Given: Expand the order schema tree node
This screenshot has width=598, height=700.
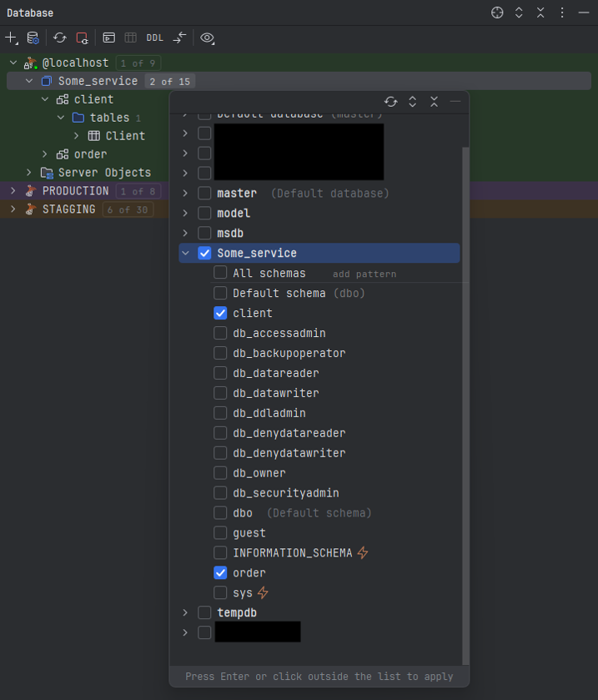Looking at the screenshot, I should coord(45,154).
